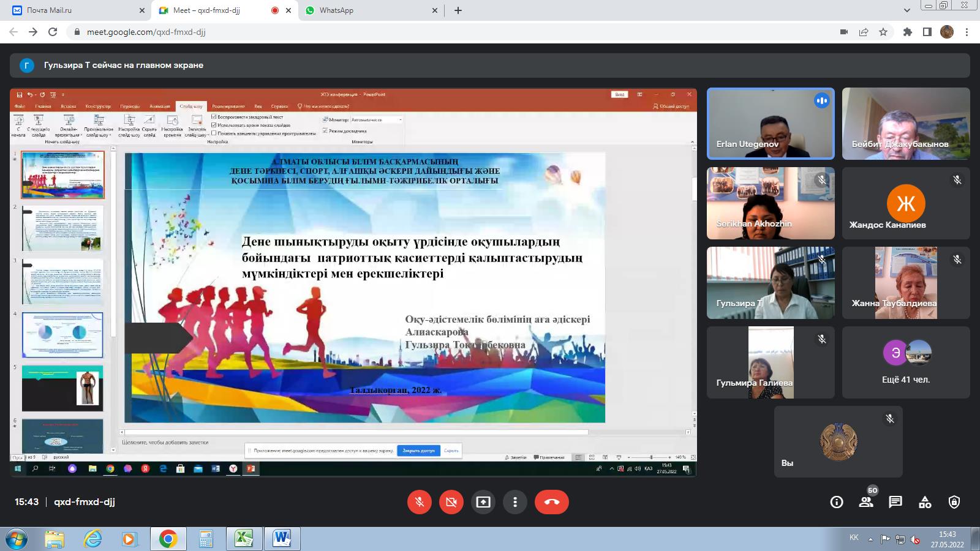Screen dimensions: 980x551
Task: Click the red leave call button
Action: [x=551, y=502]
